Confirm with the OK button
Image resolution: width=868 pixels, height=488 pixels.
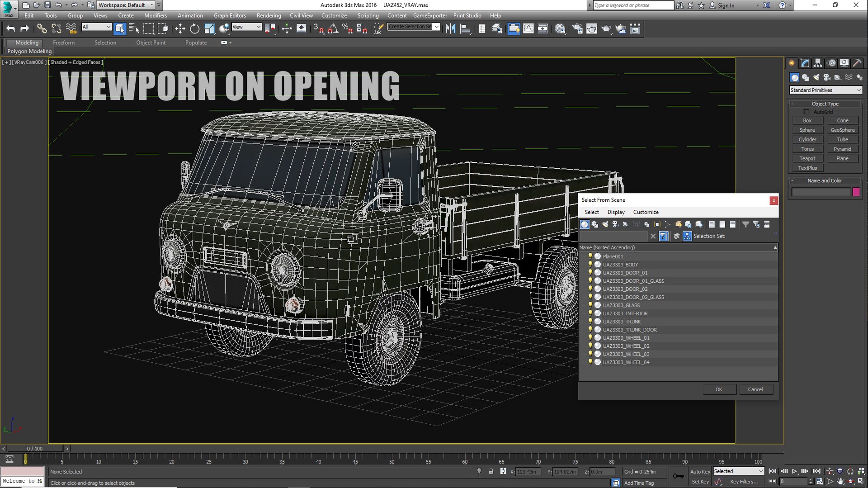coord(719,390)
